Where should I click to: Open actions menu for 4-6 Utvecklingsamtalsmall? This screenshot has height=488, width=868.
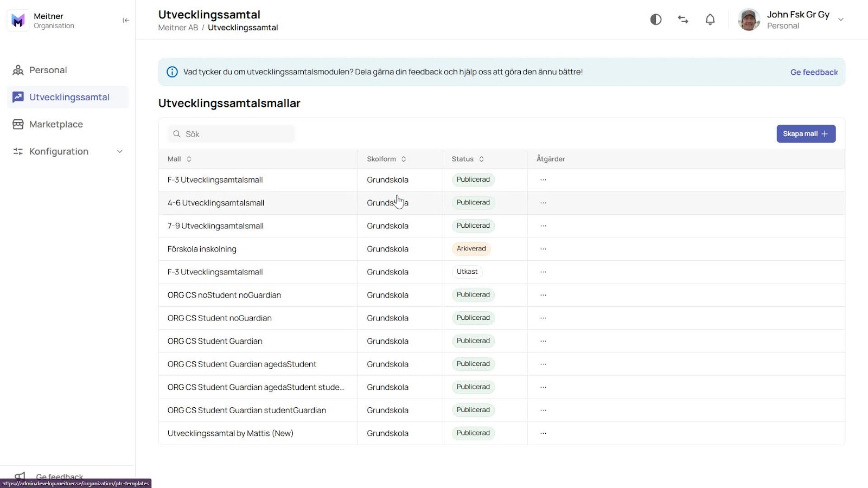(543, 203)
